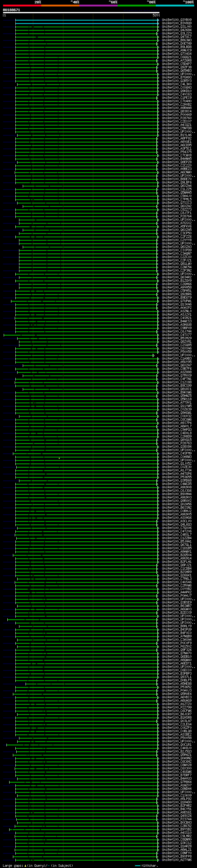Select hit label UniRef100_Q81LW0
Viewport: 197px width, 868px height.
pos(177,264)
